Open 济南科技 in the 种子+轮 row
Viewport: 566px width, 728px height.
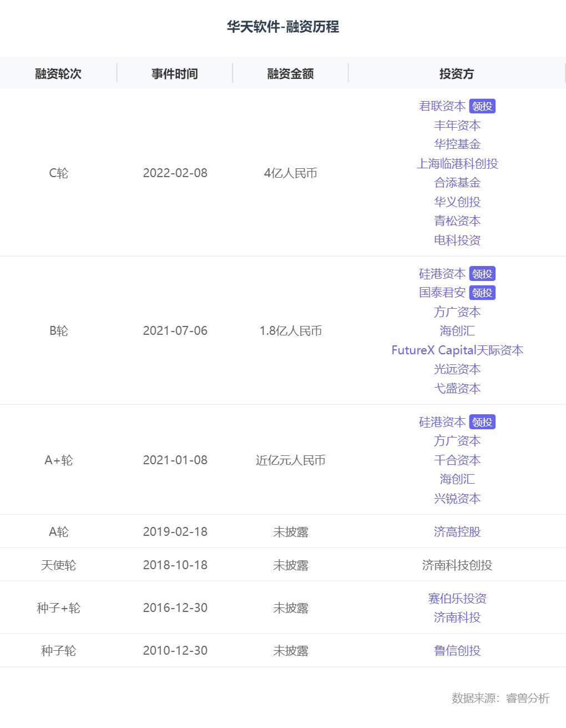pyautogui.click(x=457, y=617)
